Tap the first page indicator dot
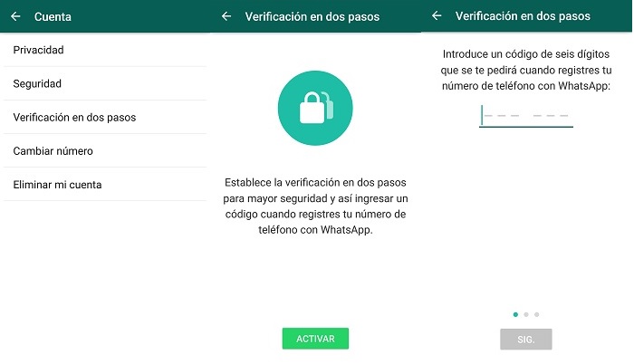This screenshot has width=634, height=364. click(x=515, y=314)
